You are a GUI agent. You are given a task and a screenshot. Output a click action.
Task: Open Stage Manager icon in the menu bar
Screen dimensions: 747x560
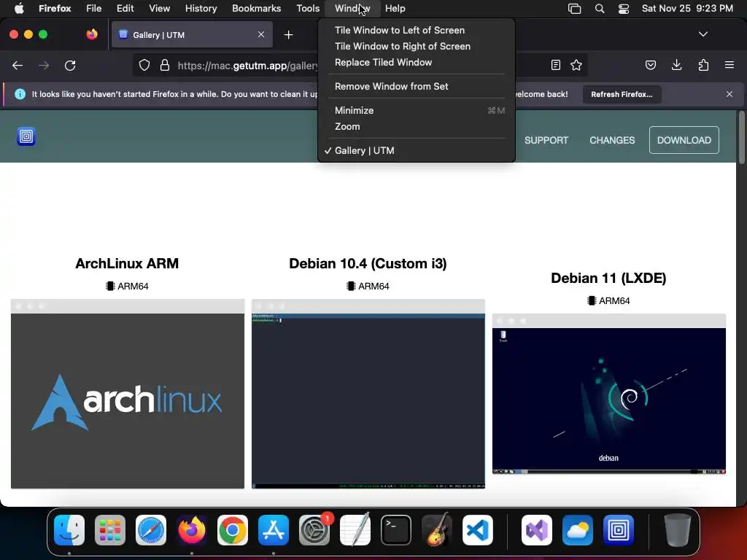click(x=575, y=9)
